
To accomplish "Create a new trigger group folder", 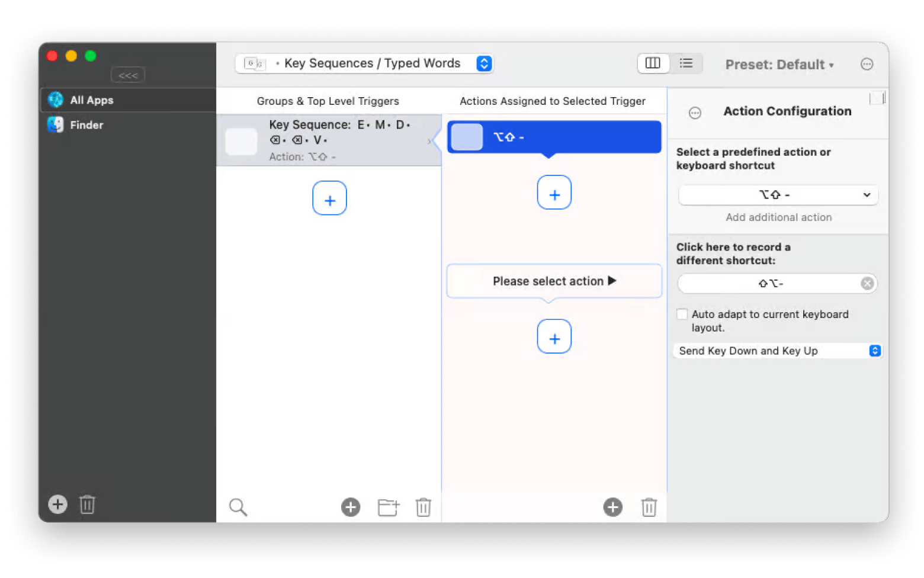I will pyautogui.click(x=388, y=507).
